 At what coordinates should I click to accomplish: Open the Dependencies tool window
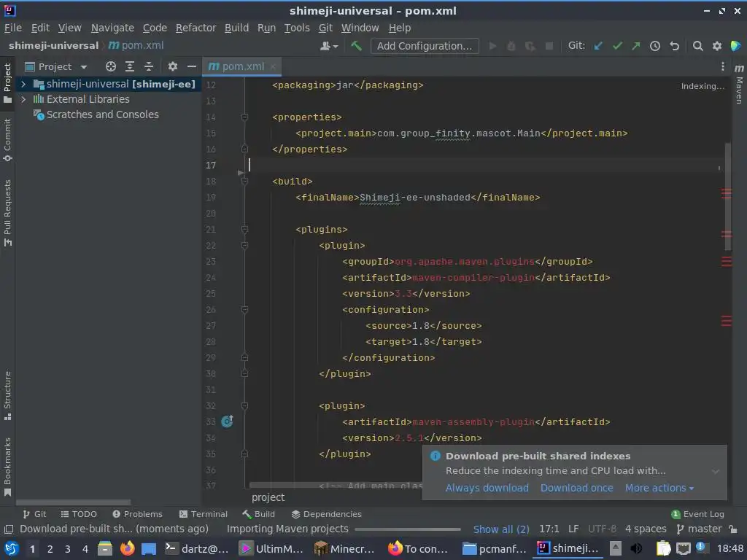[x=326, y=514]
